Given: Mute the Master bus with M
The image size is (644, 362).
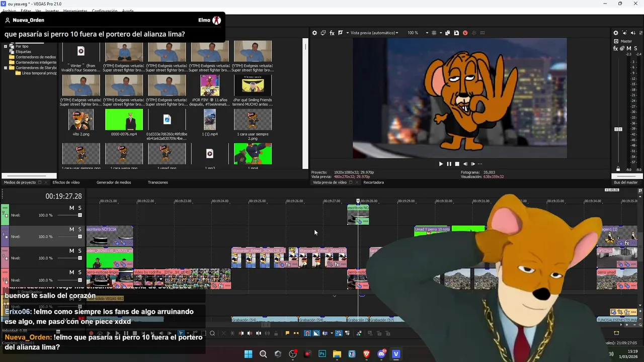Looking at the screenshot, I should (629, 49).
